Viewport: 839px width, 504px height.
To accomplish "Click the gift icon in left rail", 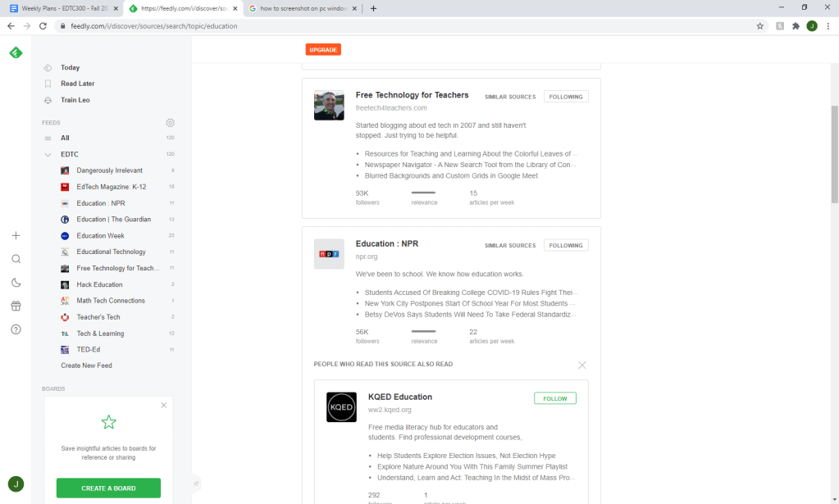I will tap(16, 306).
